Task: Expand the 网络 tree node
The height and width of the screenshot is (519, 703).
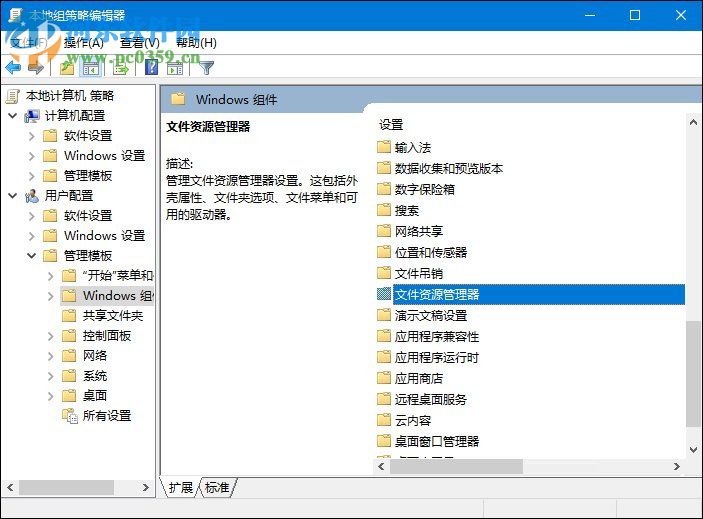Action: click(x=51, y=356)
